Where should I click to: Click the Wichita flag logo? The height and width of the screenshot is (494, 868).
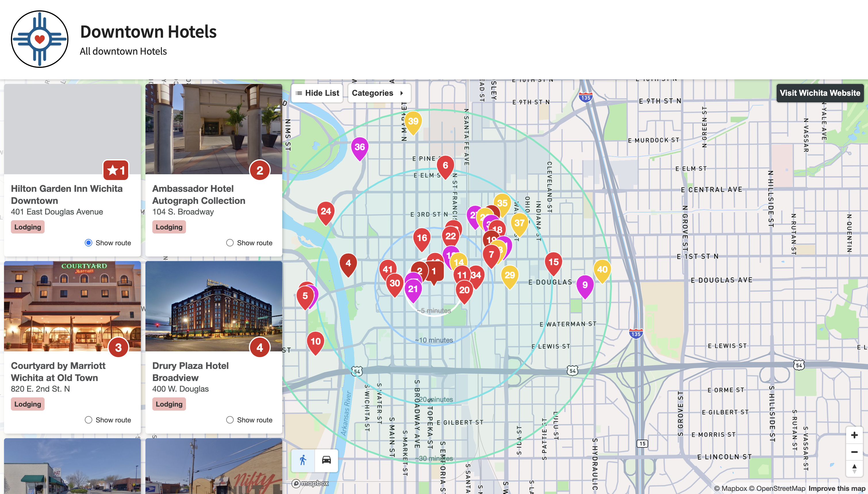pos(40,39)
